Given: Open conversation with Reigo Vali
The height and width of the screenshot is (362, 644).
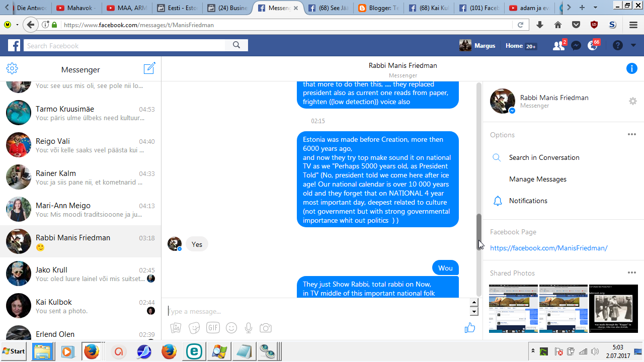Looking at the screenshot, I should 80,145.
